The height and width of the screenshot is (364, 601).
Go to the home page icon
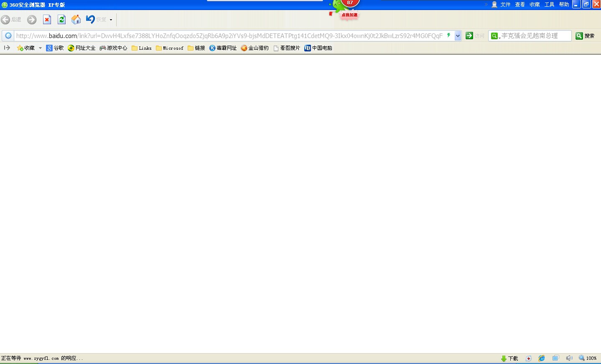click(x=76, y=20)
